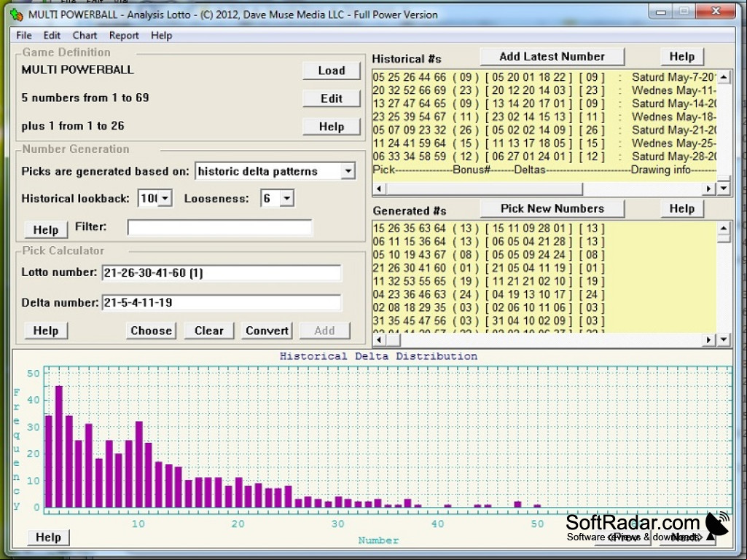Viewport: 747px width, 560px height.
Task: Click the Lotto number input field
Action: click(x=222, y=273)
